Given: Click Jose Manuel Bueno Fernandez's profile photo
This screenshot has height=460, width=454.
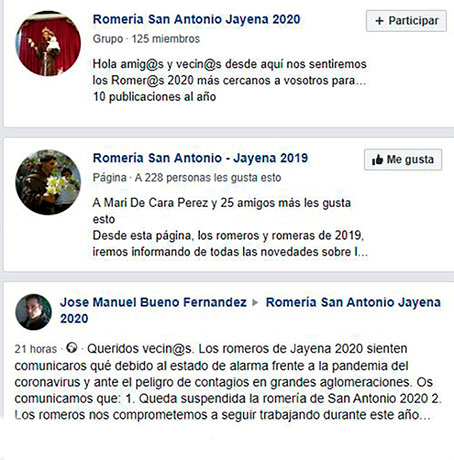Looking at the screenshot, I should (x=33, y=312).
